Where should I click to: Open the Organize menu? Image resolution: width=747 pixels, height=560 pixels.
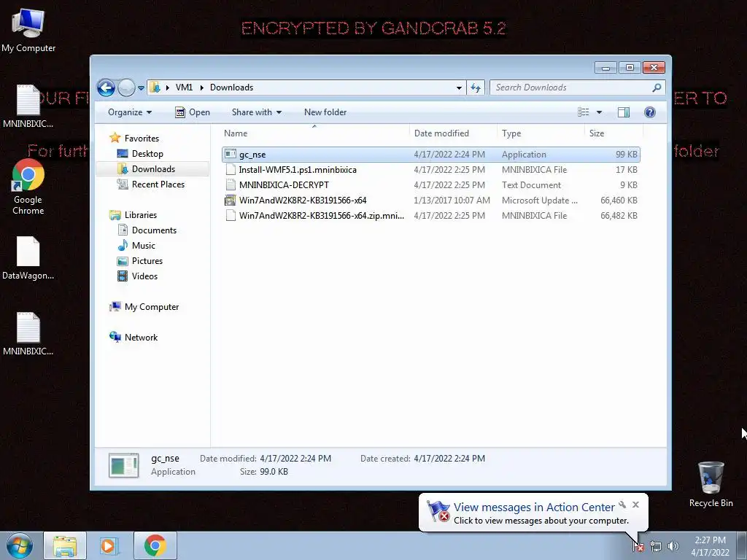130,112
